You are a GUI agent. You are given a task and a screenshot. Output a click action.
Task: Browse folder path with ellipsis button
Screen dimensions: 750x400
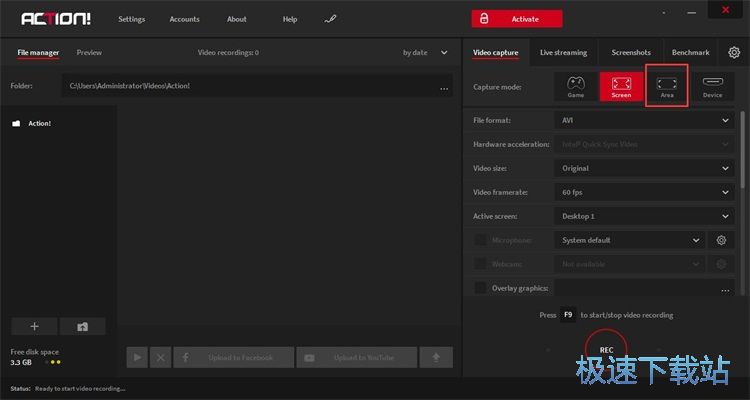click(444, 87)
